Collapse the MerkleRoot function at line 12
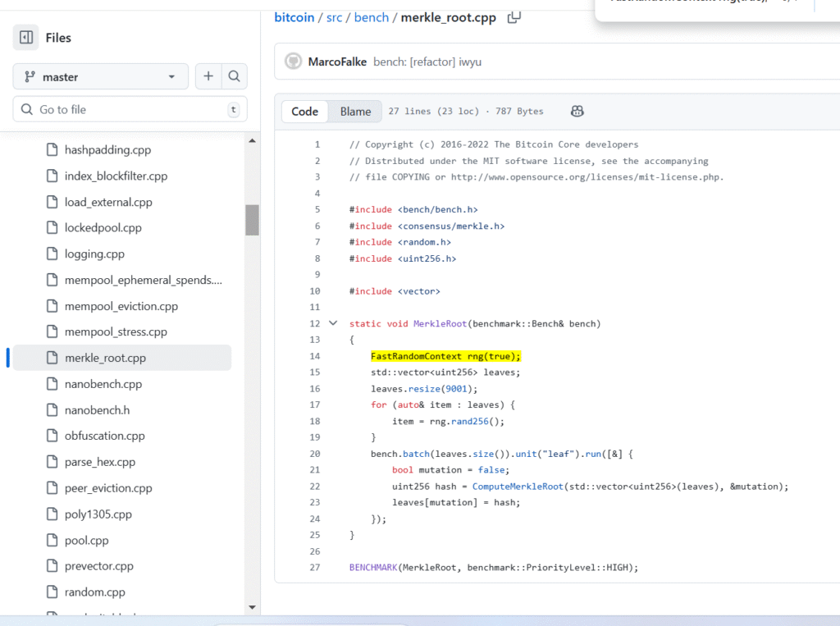Screen dimensions: 840x626 tap(333, 323)
